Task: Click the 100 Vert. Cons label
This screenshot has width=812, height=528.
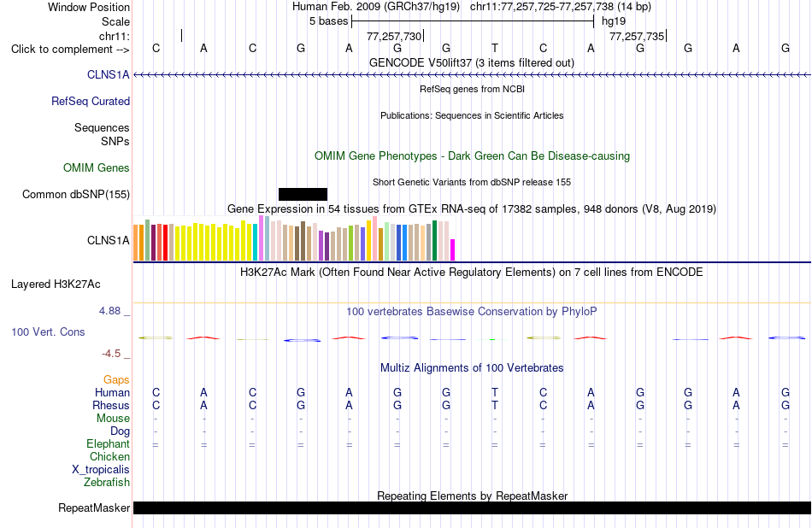Action: (48, 331)
